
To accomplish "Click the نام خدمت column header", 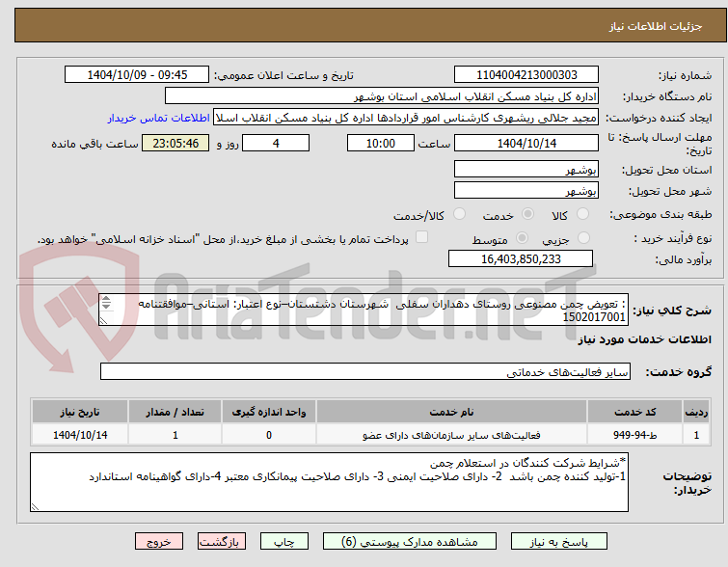I will coord(451,412).
